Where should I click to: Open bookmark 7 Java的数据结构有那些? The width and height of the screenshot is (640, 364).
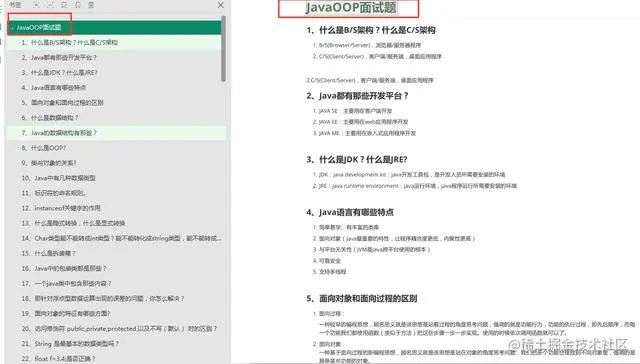point(59,133)
